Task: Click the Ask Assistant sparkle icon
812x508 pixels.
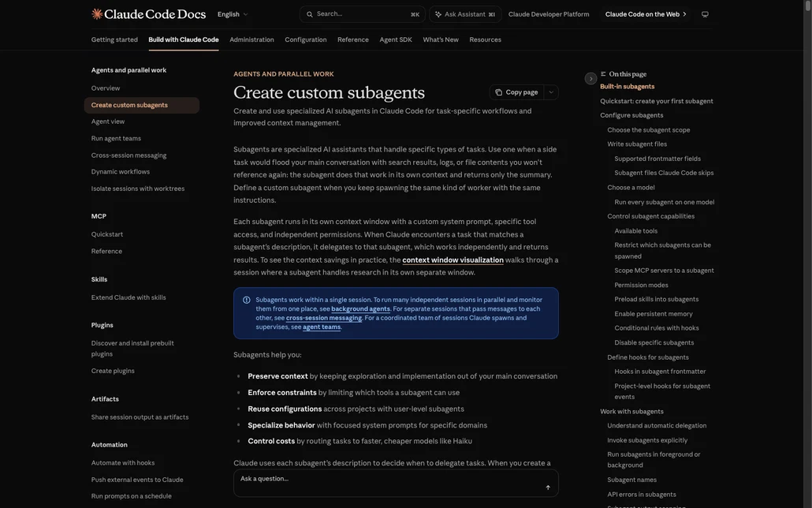Action: (x=438, y=14)
